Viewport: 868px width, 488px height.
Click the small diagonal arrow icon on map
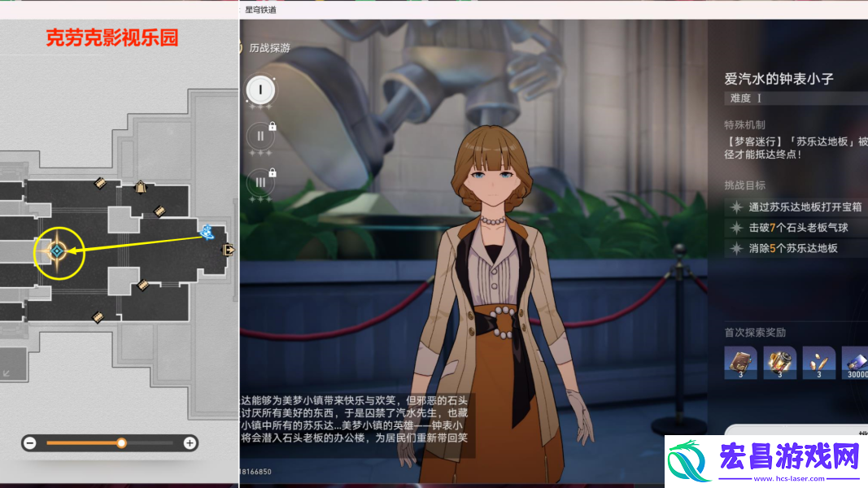point(7,373)
